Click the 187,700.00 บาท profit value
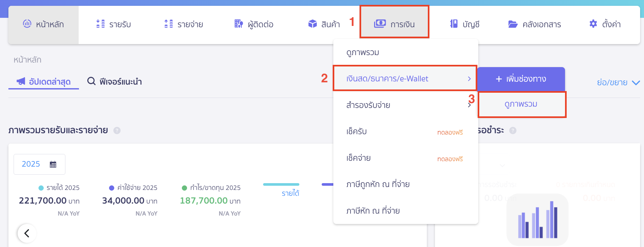 coord(210,201)
